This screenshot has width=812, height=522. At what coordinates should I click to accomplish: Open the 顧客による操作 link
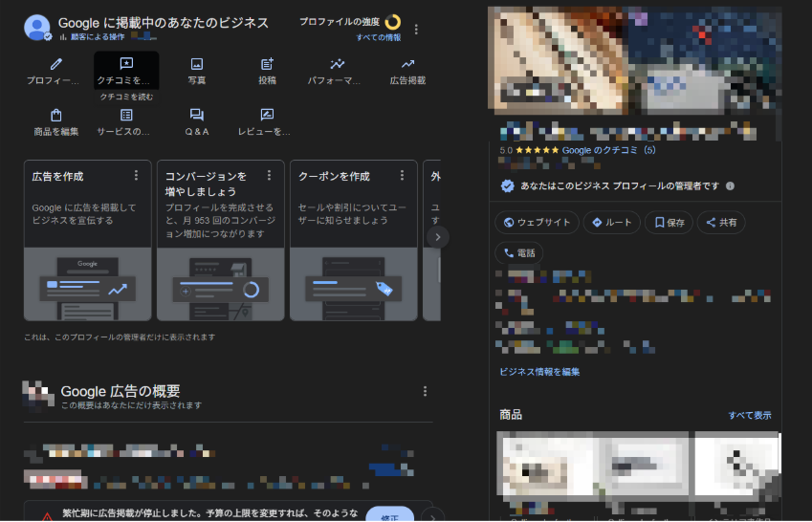tap(98, 36)
